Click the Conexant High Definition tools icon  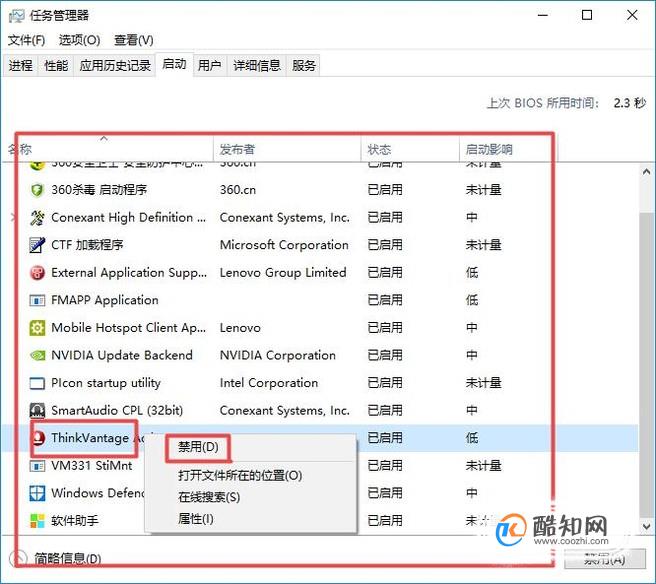[x=37, y=218]
